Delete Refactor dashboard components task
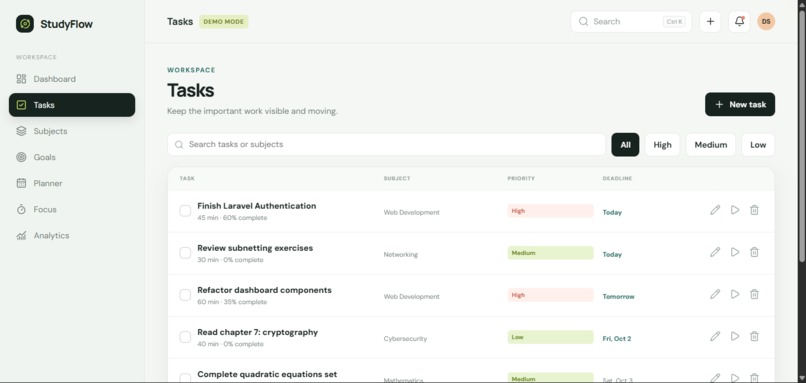Image resolution: width=806 pixels, height=383 pixels. (x=754, y=294)
